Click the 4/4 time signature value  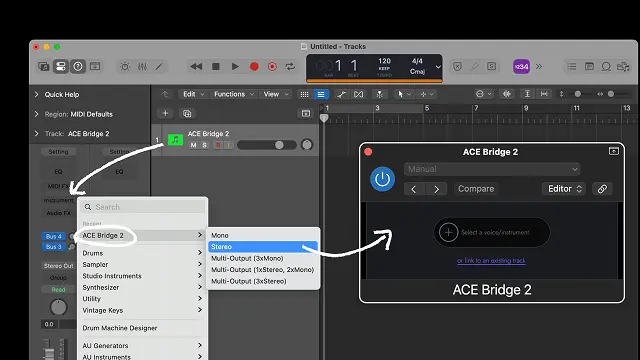[417, 61]
